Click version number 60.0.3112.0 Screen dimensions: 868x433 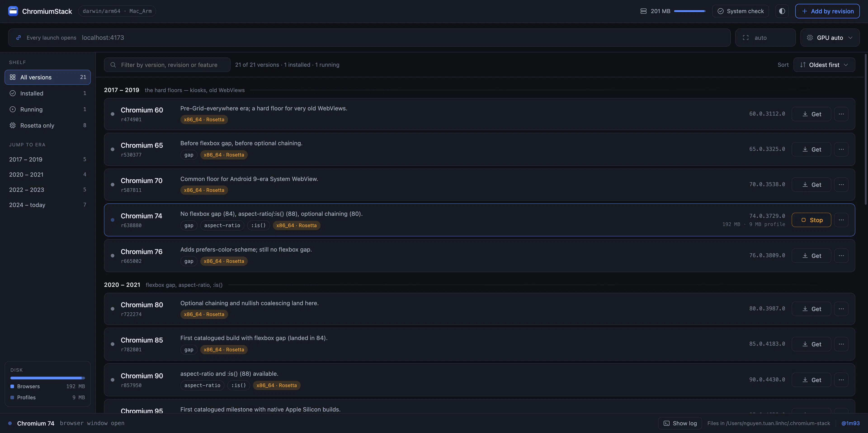tap(767, 114)
